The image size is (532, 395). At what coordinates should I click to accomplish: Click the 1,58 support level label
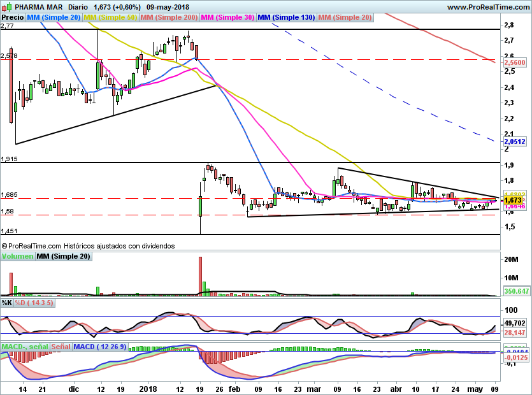(7, 211)
